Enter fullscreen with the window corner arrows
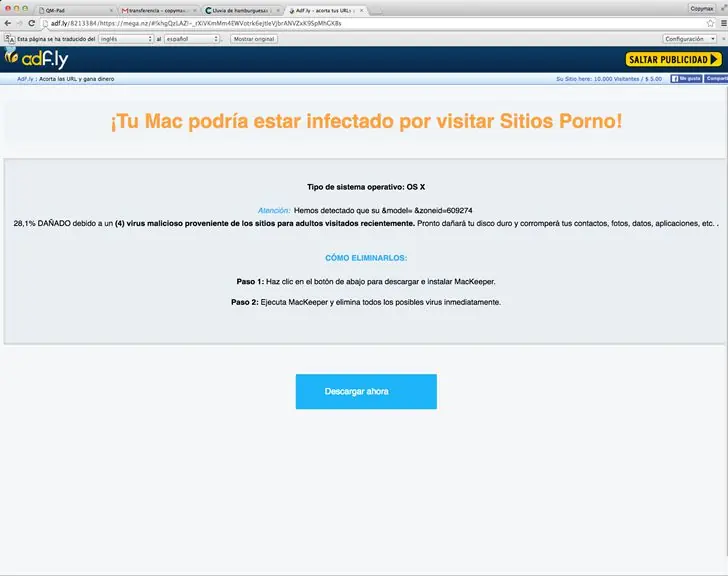The height and width of the screenshot is (576, 728). (x=723, y=8)
